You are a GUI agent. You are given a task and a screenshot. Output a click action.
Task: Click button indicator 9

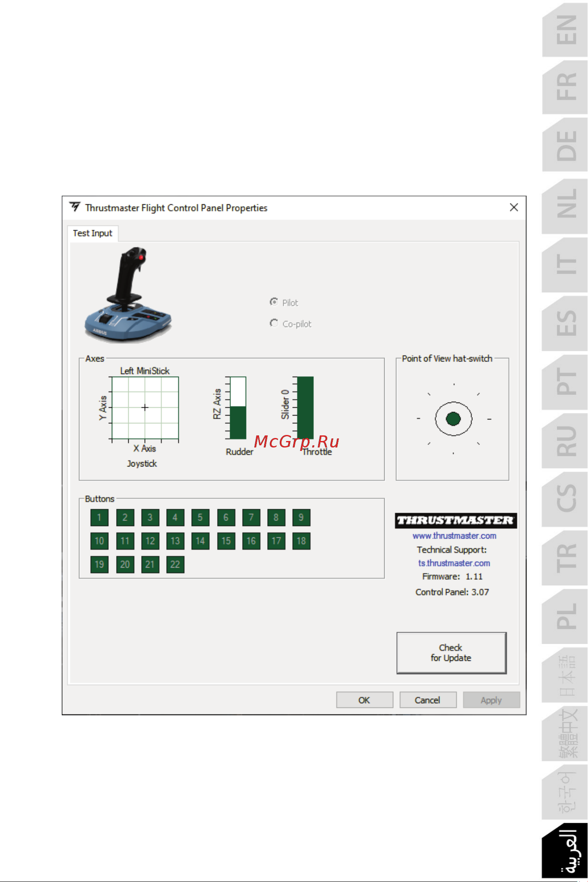click(301, 517)
